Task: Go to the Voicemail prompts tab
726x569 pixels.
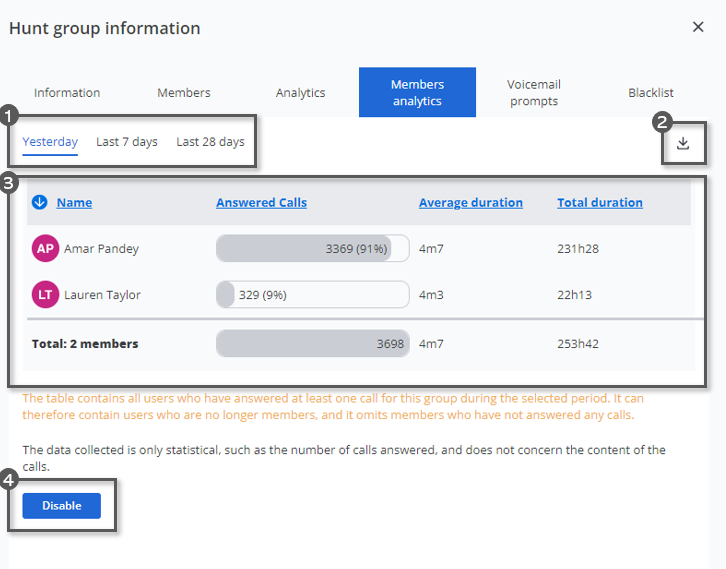Action: [x=533, y=93]
